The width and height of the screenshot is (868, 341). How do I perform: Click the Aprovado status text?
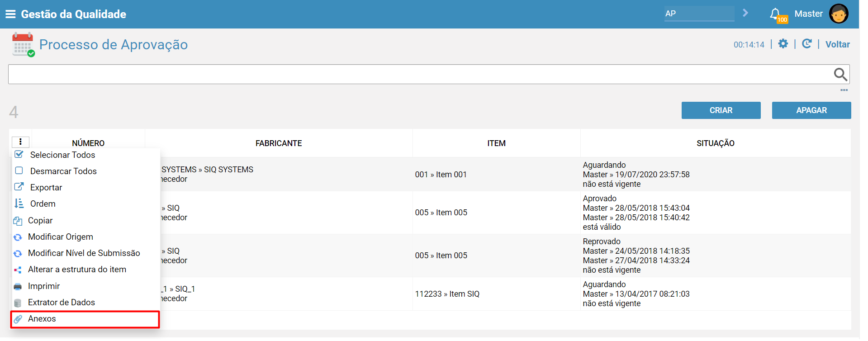click(x=599, y=199)
